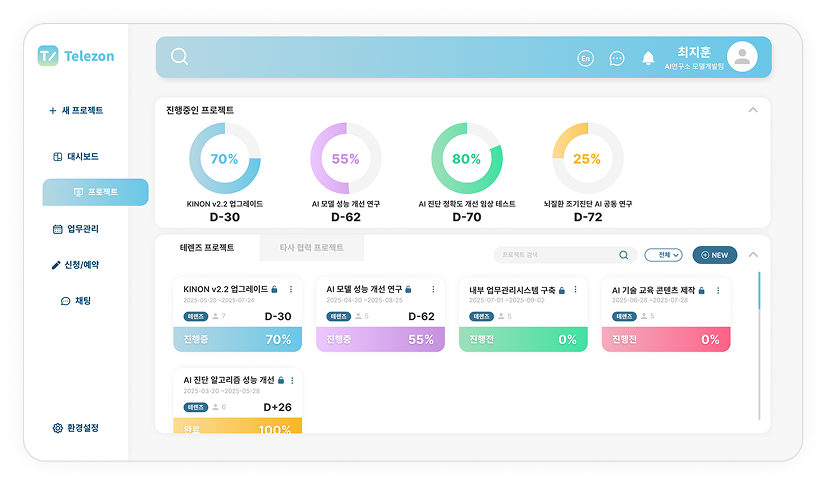Click the D+26 label on bottom card

(278, 408)
